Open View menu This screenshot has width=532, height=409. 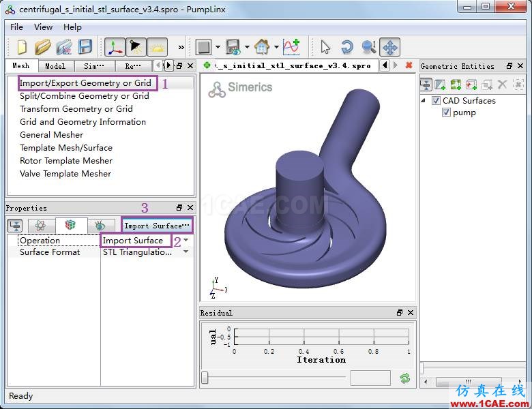(44, 27)
